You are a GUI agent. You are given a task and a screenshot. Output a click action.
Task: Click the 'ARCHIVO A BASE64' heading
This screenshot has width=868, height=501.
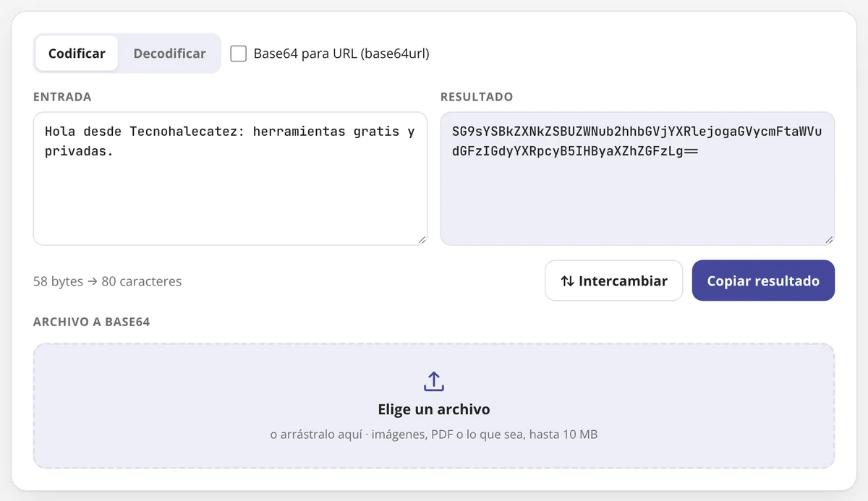coord(91,322)
